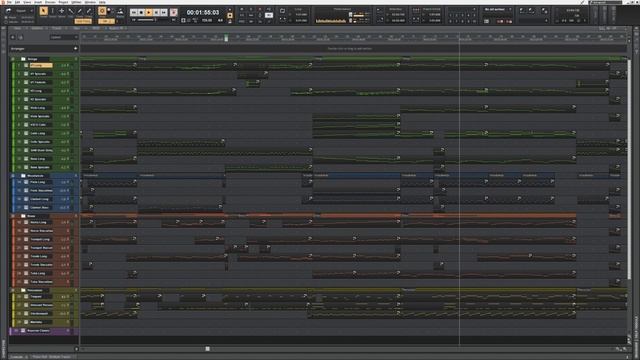The width and height of the screenshot is (640, 360).
Task: Click instrument icon of Viola Long track
Action: pos(26,108)
